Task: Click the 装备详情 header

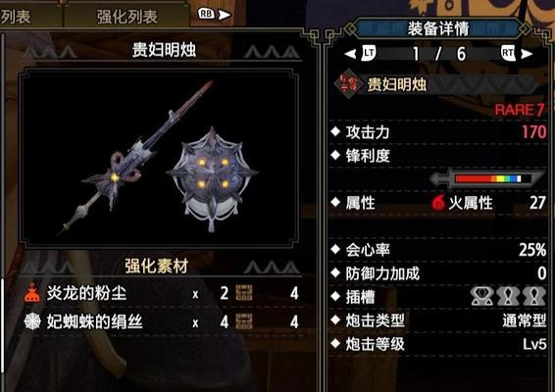Action: click(x=438, y=28)
